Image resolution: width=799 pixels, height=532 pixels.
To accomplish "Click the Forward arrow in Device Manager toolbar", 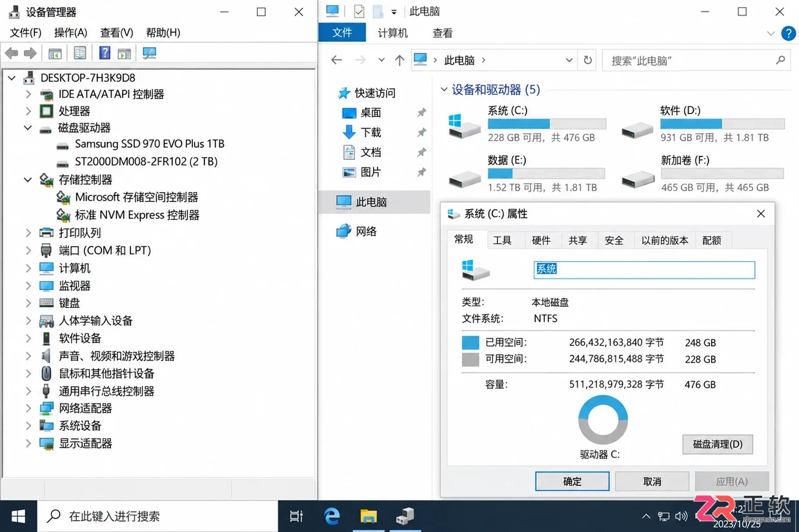I will coord(30,54).
